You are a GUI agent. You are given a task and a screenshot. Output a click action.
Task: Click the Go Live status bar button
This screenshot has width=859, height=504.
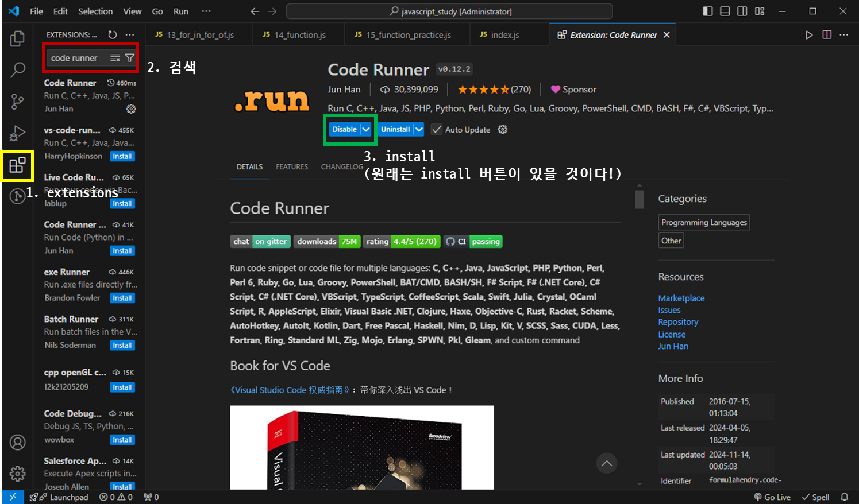(772, 497)
